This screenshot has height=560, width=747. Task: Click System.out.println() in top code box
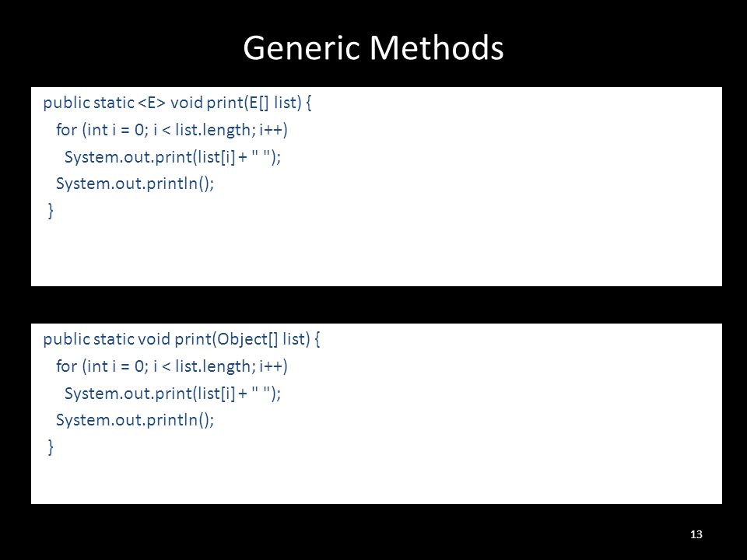[135, 184]
